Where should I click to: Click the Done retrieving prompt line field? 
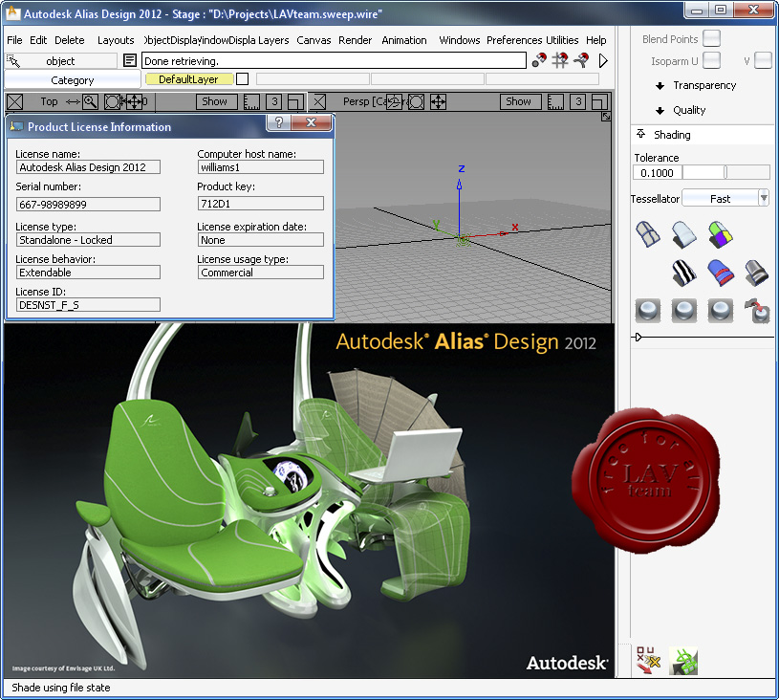(334, 60)
